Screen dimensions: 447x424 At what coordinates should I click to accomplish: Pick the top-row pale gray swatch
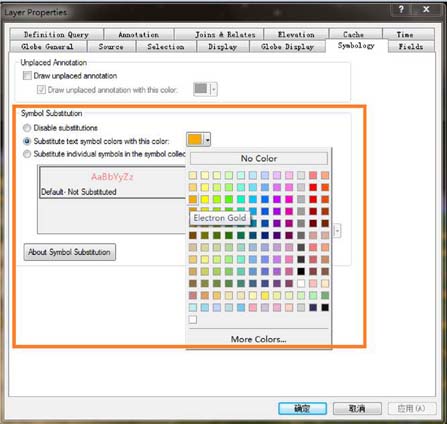click(301, 175)
